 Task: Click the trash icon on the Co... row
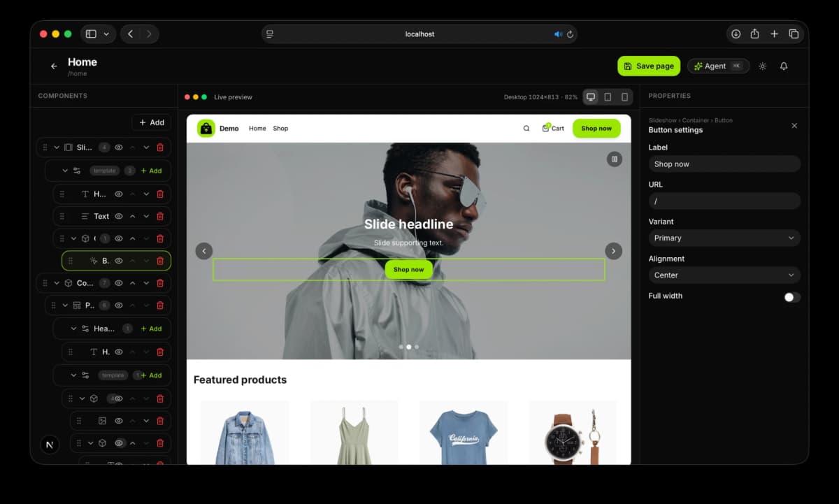pos(160,283)
